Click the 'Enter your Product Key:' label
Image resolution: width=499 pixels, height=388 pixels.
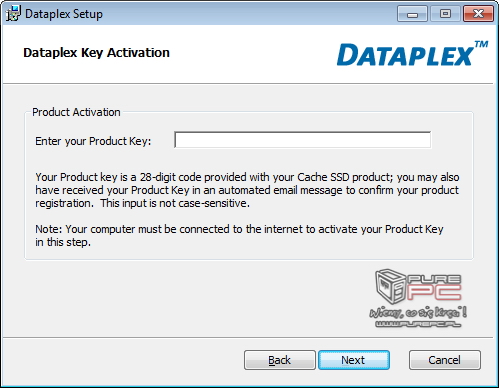[x=93, y=141]
